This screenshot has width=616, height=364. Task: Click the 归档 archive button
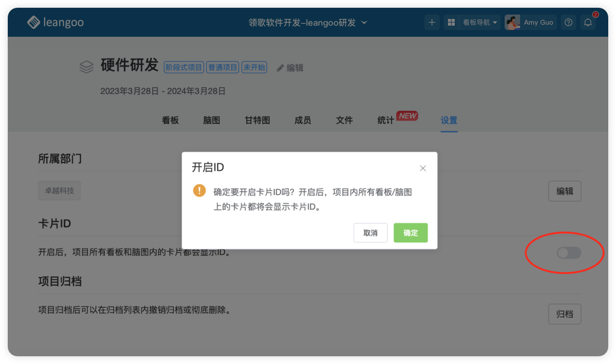[565, 314]
